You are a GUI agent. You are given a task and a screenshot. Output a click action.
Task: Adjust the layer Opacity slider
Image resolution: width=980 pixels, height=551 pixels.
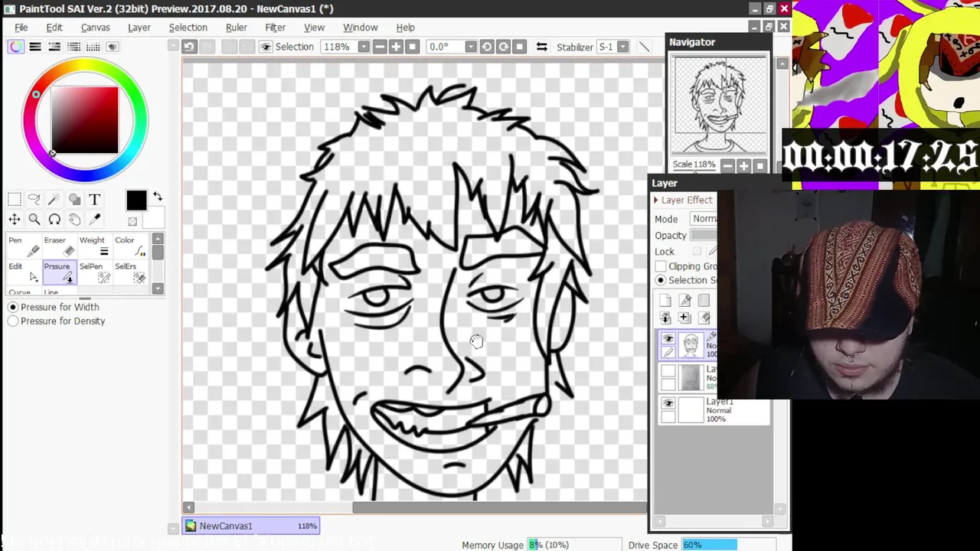pos(704,236)
